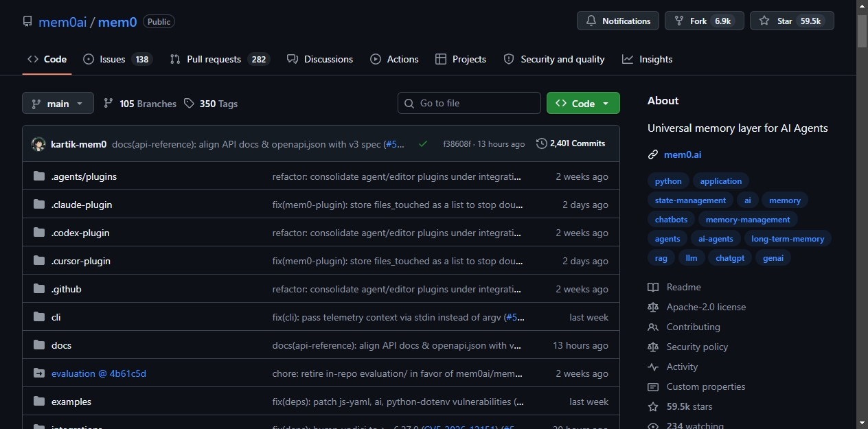Open the Issues tab
868x429 pixels.
tap(117, 59)
